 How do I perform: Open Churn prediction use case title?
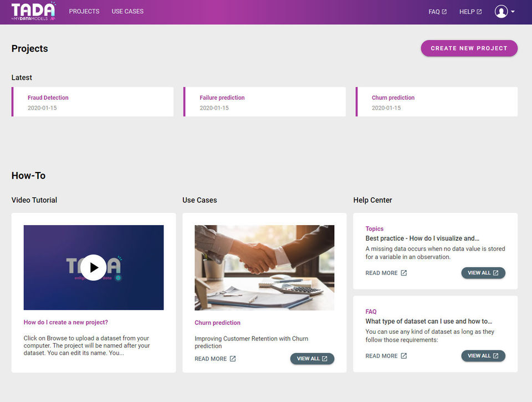tap(217, 323)
